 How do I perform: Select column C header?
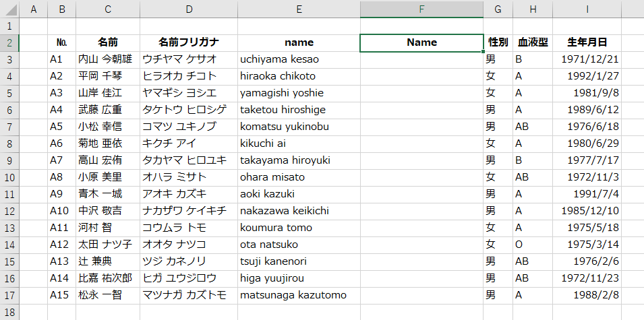(x=108, y=9)
